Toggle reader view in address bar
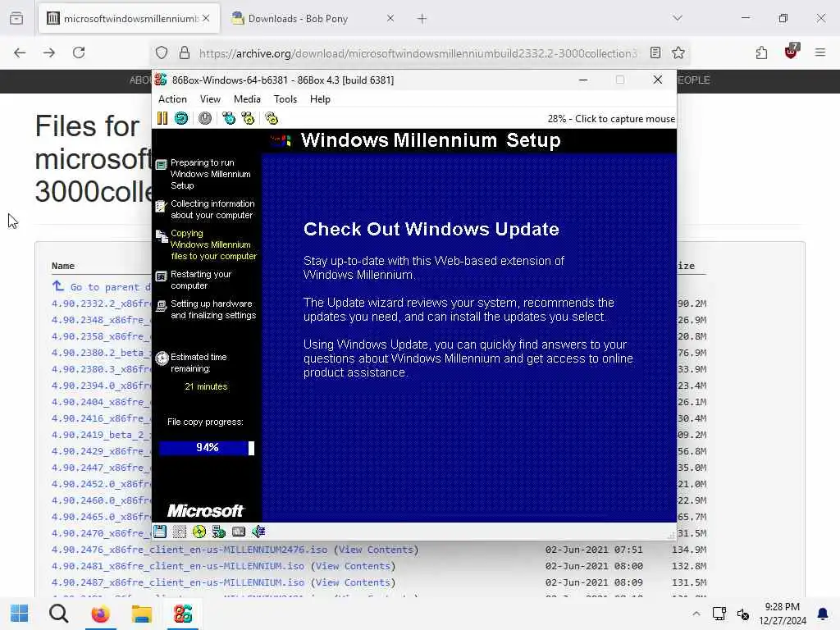 (655, 52)
